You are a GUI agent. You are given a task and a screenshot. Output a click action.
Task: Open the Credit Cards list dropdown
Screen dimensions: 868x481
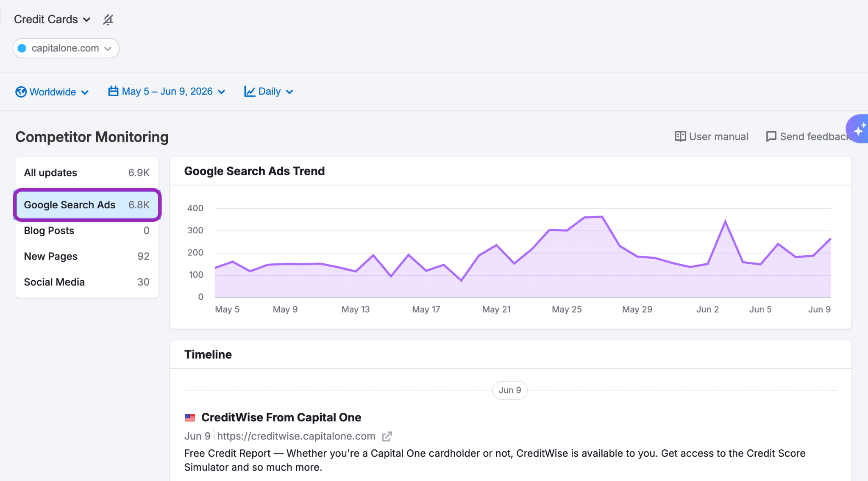point(52,19)
